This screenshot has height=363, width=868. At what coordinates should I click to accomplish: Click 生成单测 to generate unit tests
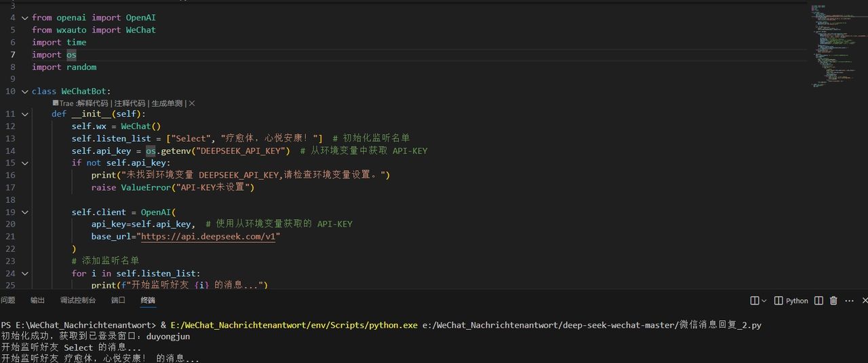click(x=167, y=103)
